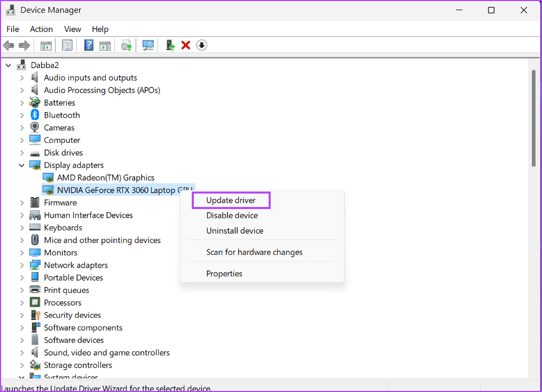Click the Scan for hardware changes toolbar icon

(148, 45)
